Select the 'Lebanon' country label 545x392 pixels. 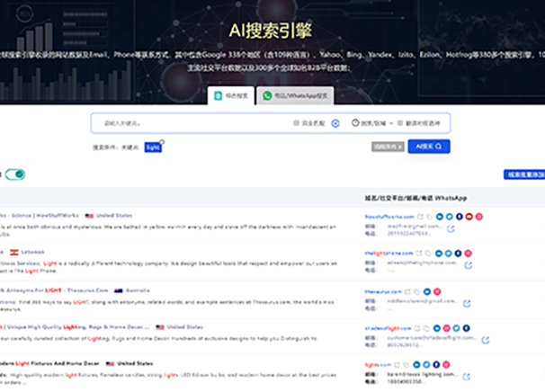(33, 252)
